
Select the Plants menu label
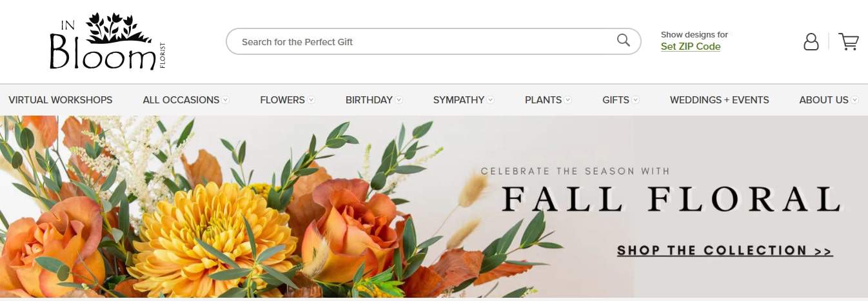543,100
